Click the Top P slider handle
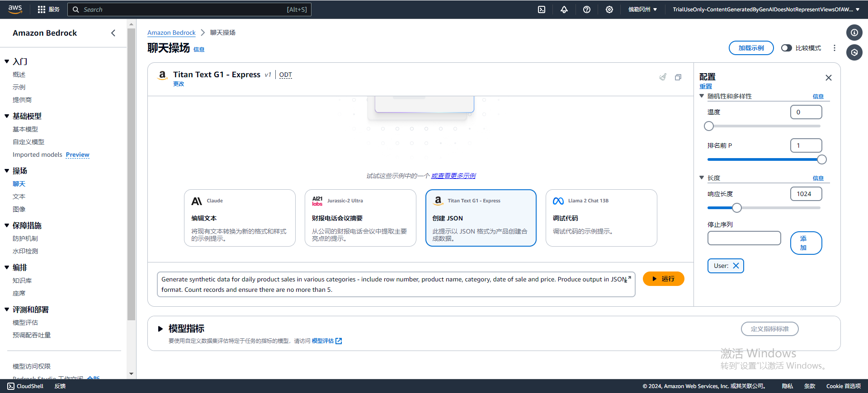The image size is (868, 393). [822, 159]
